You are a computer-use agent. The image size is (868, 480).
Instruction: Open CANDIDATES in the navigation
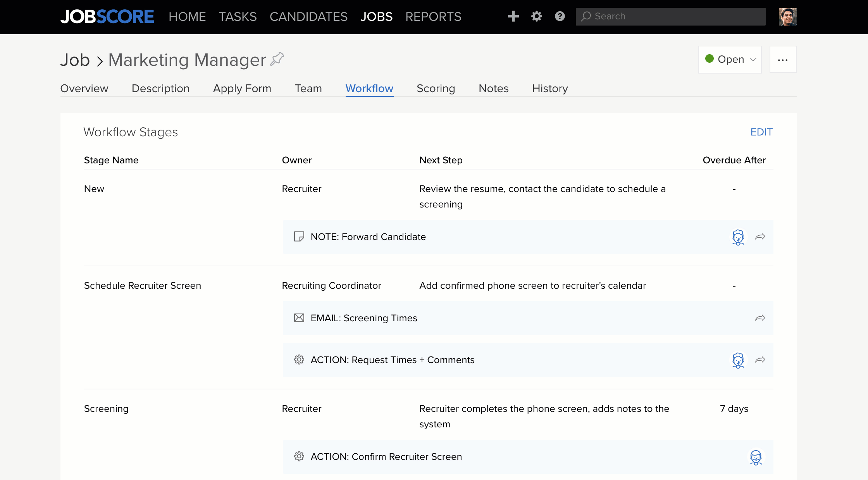(308, 17)
